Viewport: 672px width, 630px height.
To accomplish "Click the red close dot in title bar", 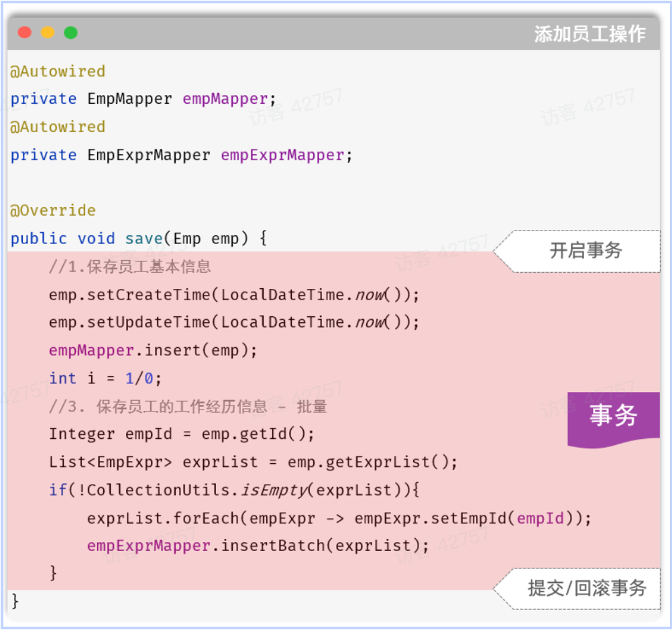I will click(25, 32).
